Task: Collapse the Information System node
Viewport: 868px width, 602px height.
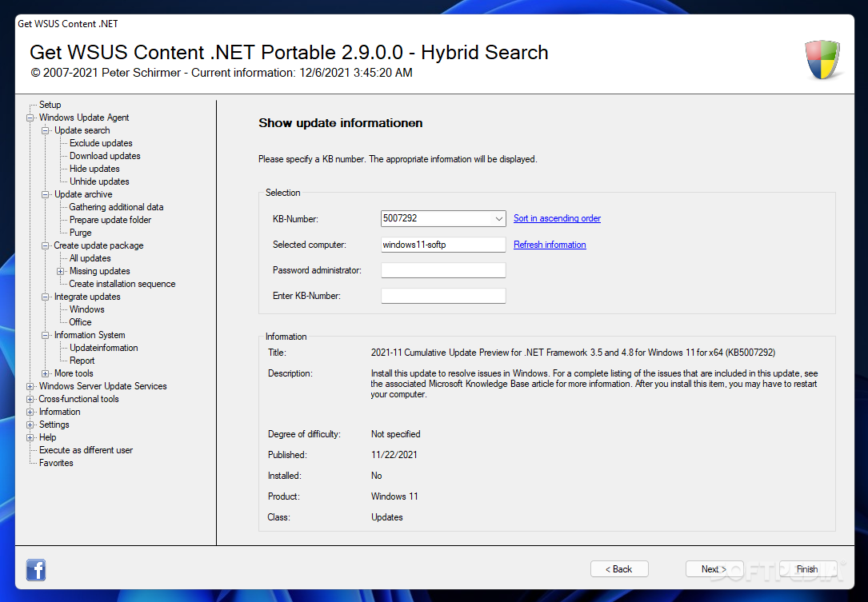Action: 46,335
